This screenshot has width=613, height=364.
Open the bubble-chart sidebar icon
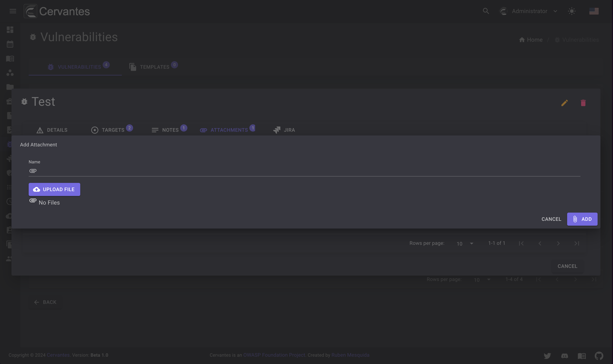point(10,73)
